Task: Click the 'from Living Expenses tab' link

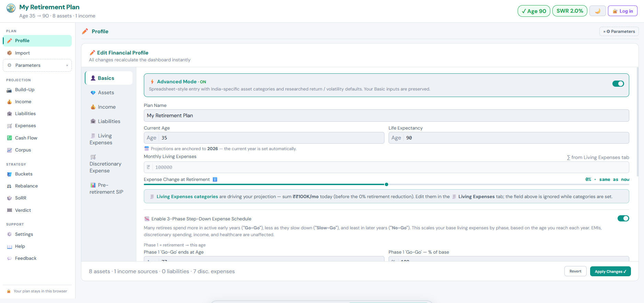Action: pyautogui.click(x=598, y=157)
